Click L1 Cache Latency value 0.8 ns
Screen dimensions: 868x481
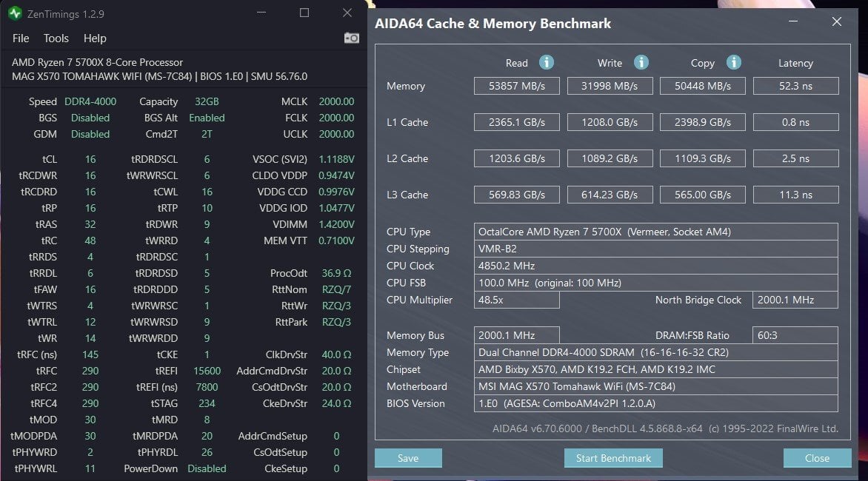795,122
